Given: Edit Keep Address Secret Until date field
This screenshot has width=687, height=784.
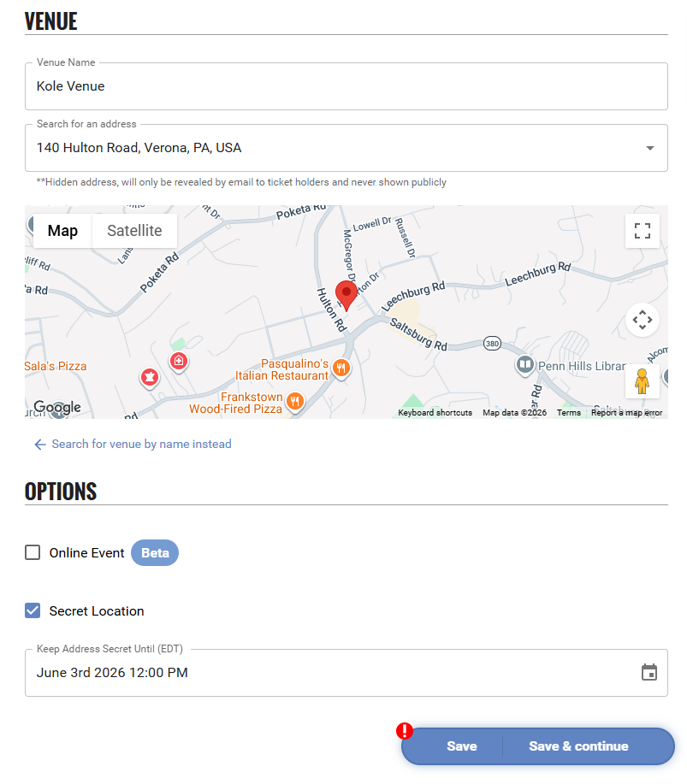Looking at the screenshot, I should coord(346,673).
